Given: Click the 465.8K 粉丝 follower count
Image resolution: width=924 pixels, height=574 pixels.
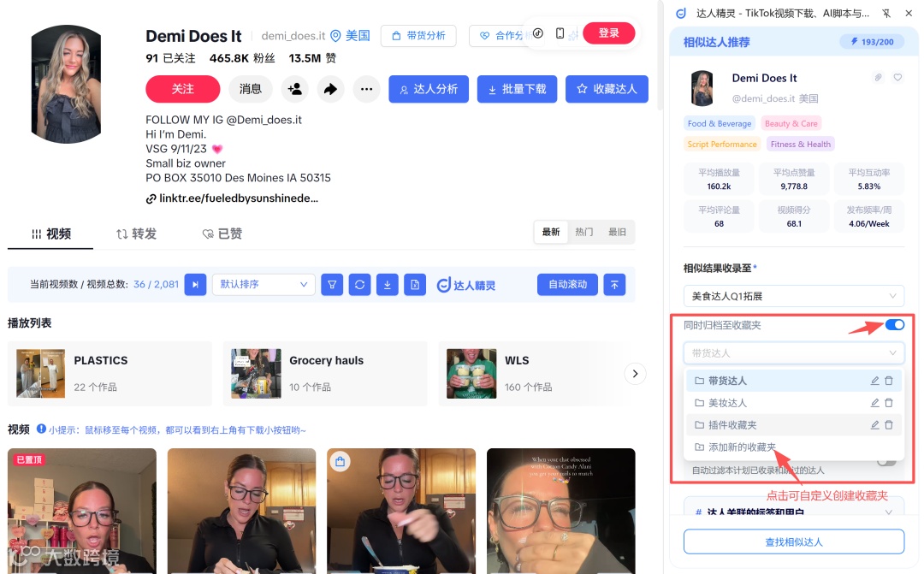Looking at the screenshot, I should pyautogui.click(x=242, y=58).
